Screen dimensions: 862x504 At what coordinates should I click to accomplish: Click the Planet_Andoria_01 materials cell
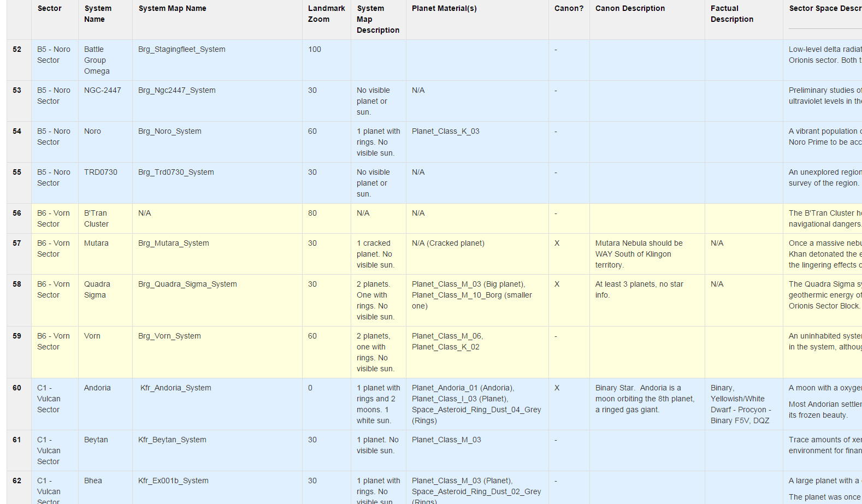click(x=477, y=404)
